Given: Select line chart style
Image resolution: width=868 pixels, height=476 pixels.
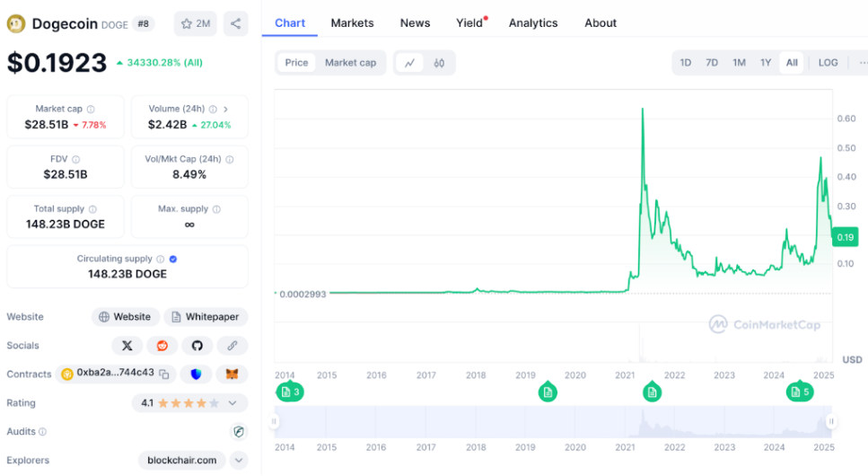Looking at the screenshot, I should (x=409, y=63).
